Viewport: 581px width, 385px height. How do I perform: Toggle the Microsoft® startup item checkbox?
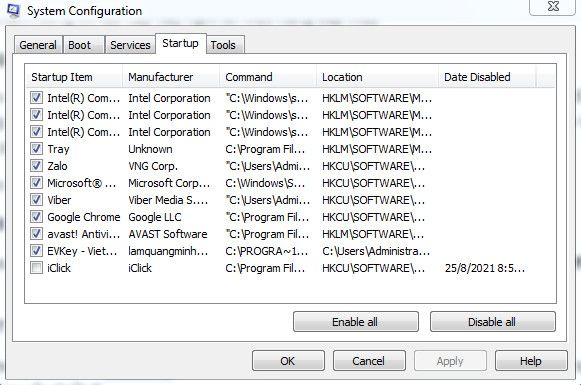pos(36,183)
